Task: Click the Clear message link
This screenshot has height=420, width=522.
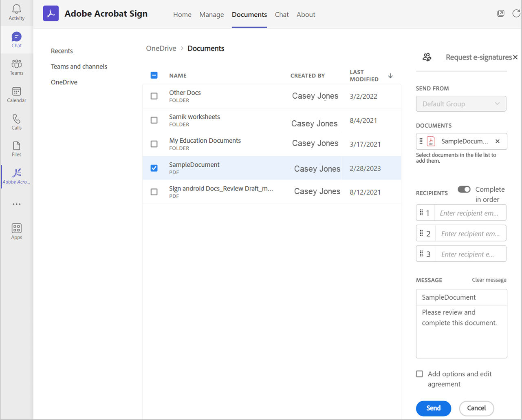Action: coord(489,280)
